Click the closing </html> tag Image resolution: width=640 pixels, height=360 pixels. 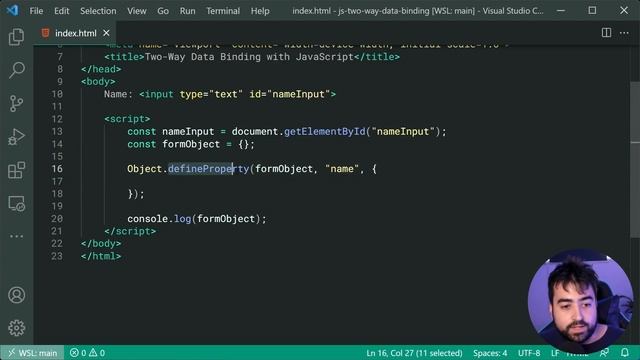[101, 256]
